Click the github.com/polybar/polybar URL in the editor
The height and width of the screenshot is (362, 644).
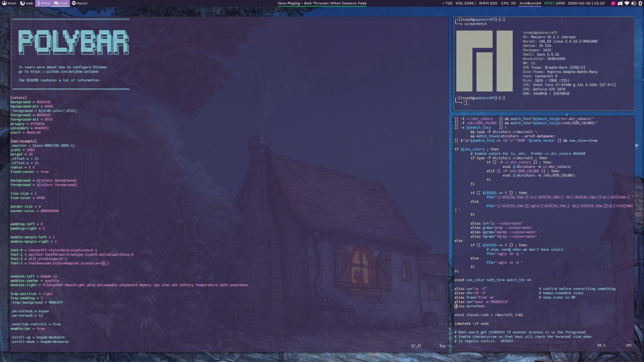pyautogui.click(x=64, y=71)
